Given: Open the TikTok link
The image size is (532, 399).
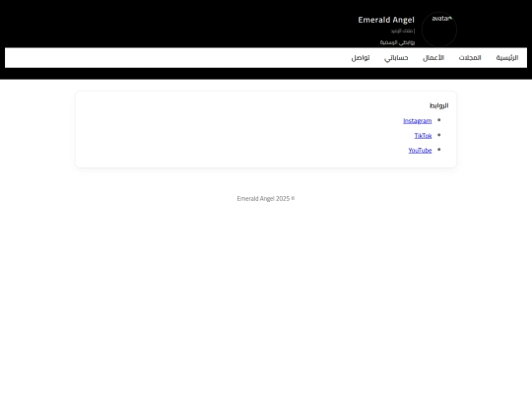Looking at the screenshot, I should (423, 136).
